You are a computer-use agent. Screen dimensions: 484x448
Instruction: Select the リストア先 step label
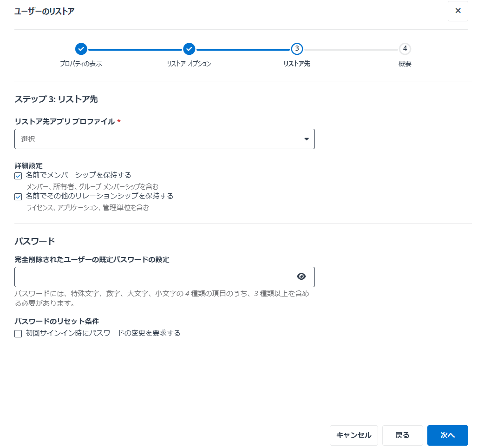[x=297, y=64]
